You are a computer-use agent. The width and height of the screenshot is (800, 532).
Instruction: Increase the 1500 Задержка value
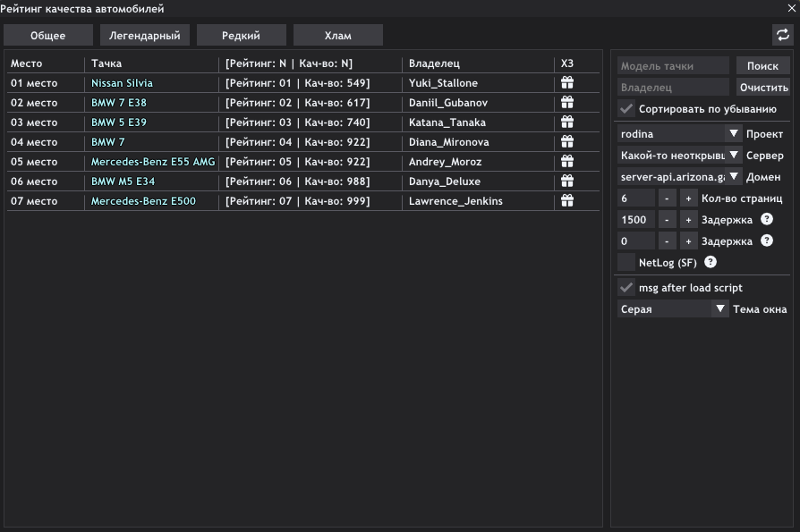688,220
